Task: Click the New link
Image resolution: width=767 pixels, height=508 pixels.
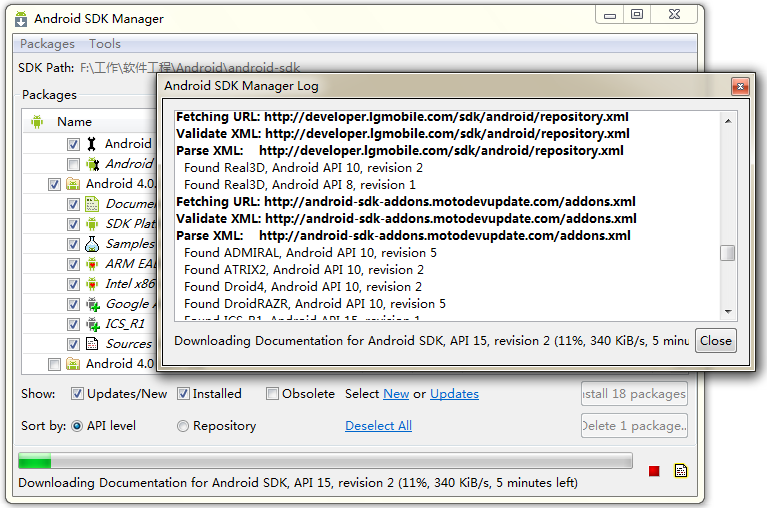Action: pyautogui.click(x=396, y=394)
